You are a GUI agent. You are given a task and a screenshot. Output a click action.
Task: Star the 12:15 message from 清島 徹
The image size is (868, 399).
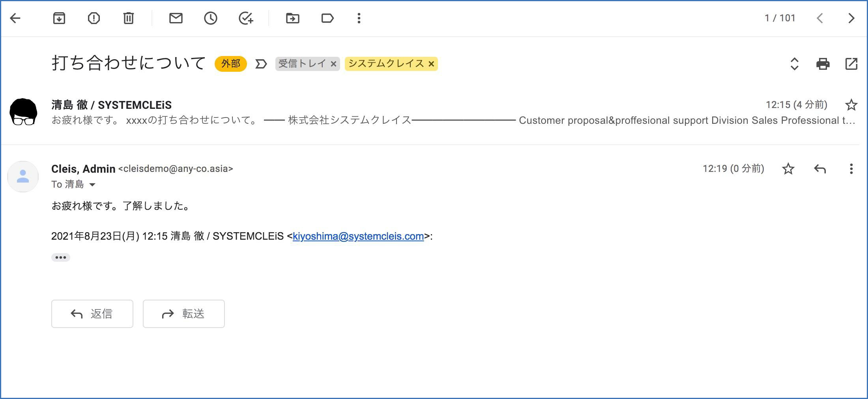(851, 105)
